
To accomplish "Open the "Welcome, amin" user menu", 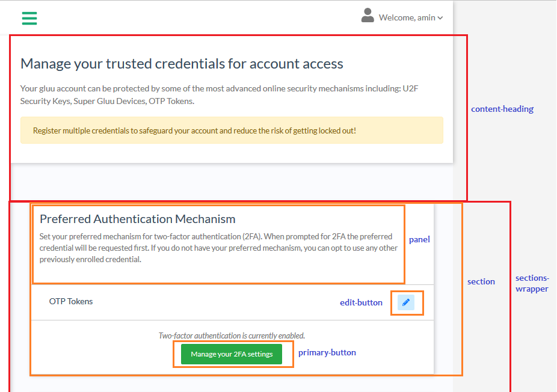I will pos(407,17).
